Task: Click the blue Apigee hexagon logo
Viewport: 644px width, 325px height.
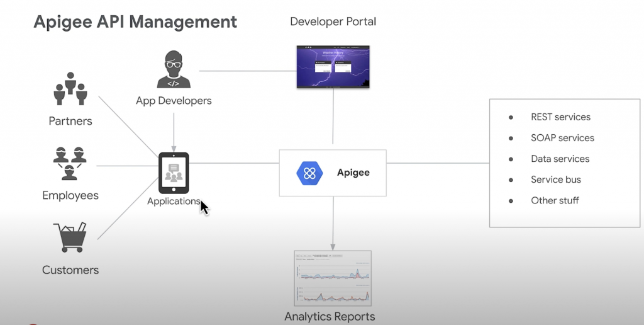Action: 309,173
